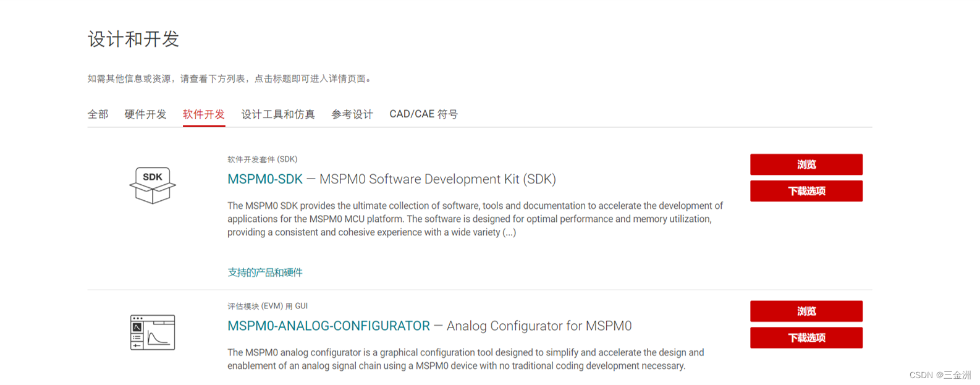The image size is (980, 385).
Task: Click the MSPM0 SDK description paragraph
Action: point(475,219)
